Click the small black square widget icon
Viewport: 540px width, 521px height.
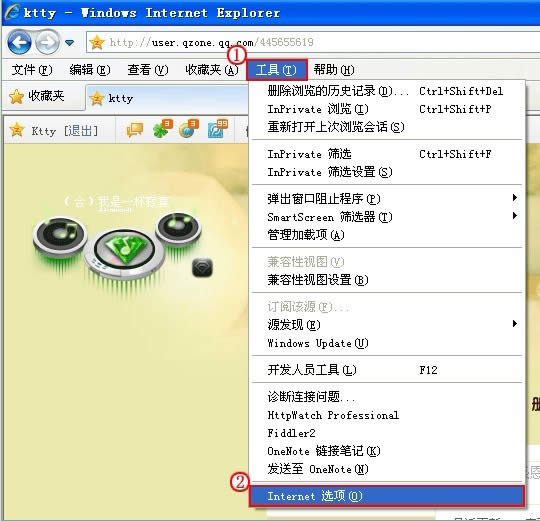pos(202,268)
